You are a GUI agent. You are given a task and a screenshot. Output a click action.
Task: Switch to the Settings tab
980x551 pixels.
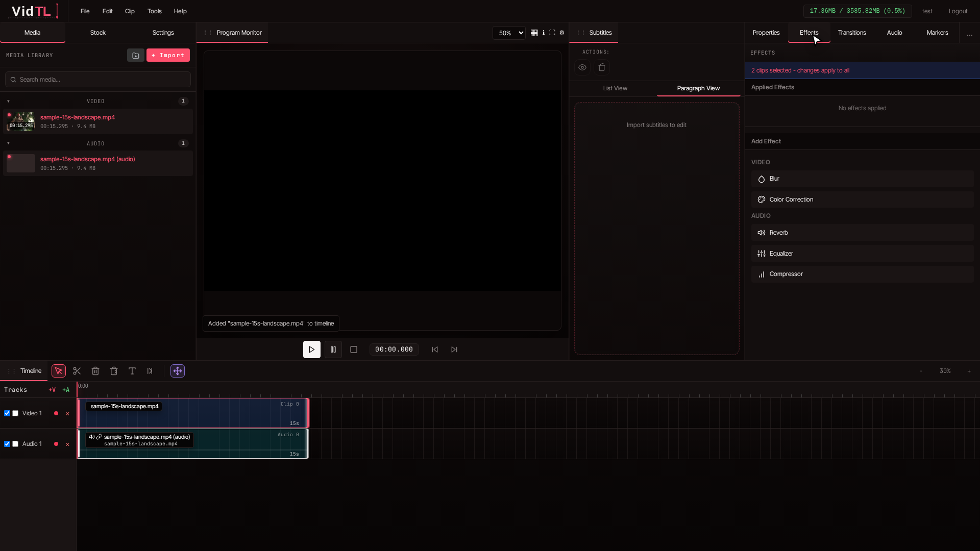tap(163, 33)
